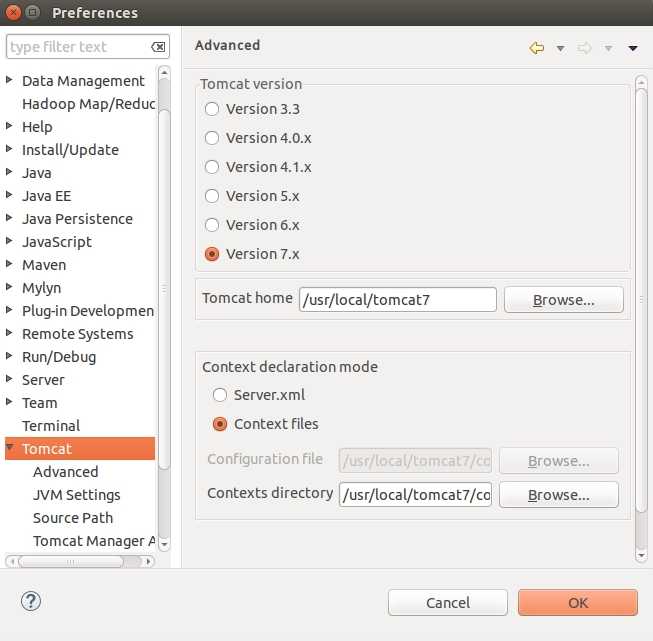The height and width of the screenshot is (641, 653).
Task: Select Tomcat Version 5.x radio button
Action: pos(212,196)
